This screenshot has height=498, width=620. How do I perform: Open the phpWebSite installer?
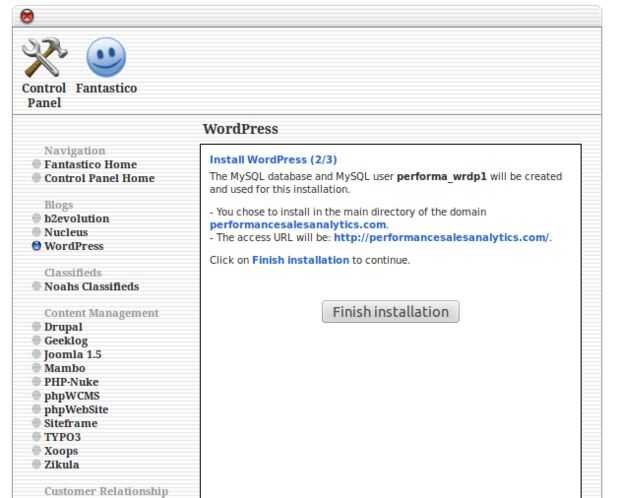tap(76, 409)
